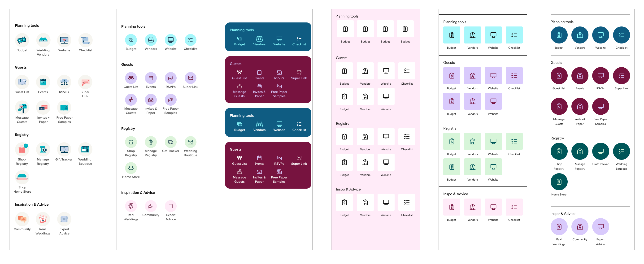
Task: Toggle Planning tools section on
Action: point(242,30)
